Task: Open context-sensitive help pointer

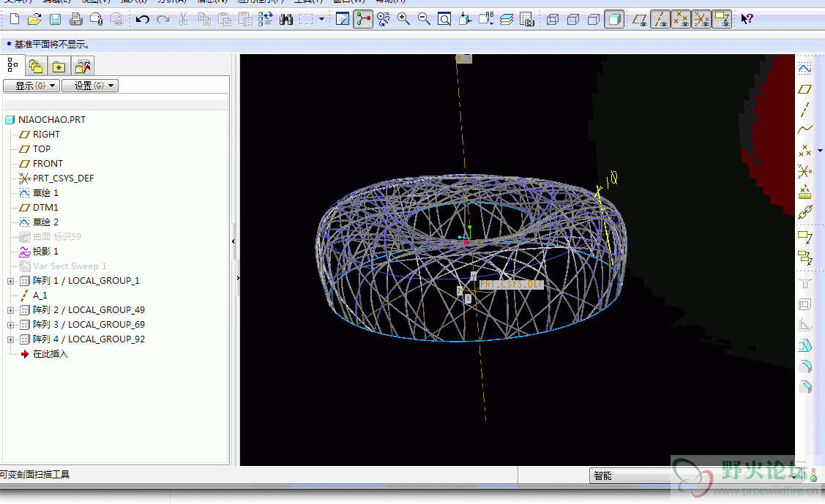Action: click(747, 20)
